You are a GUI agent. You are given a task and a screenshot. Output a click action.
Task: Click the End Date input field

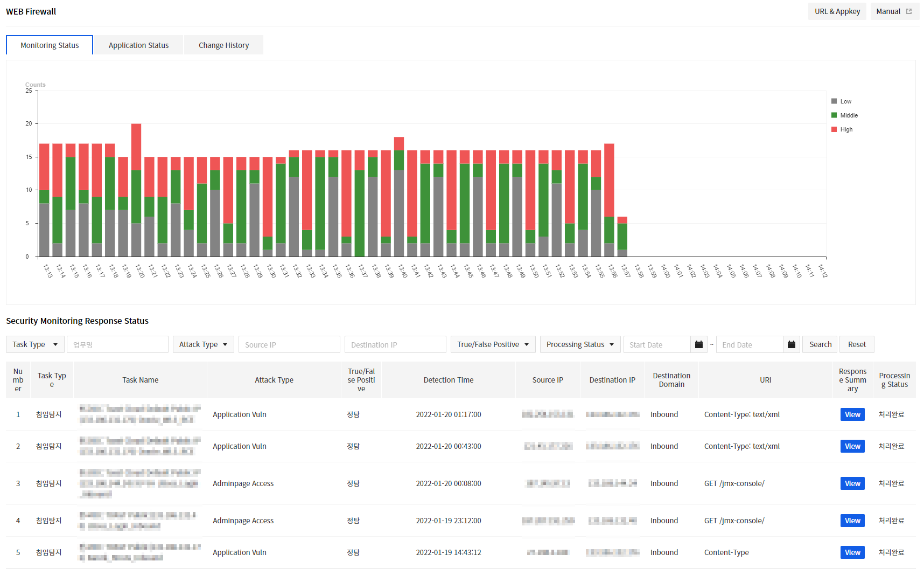750,344
